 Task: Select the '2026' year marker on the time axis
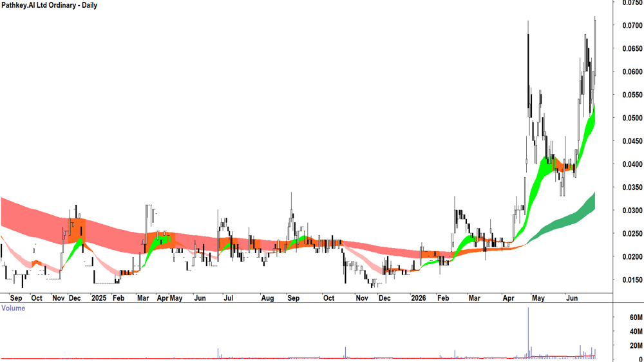419,298
